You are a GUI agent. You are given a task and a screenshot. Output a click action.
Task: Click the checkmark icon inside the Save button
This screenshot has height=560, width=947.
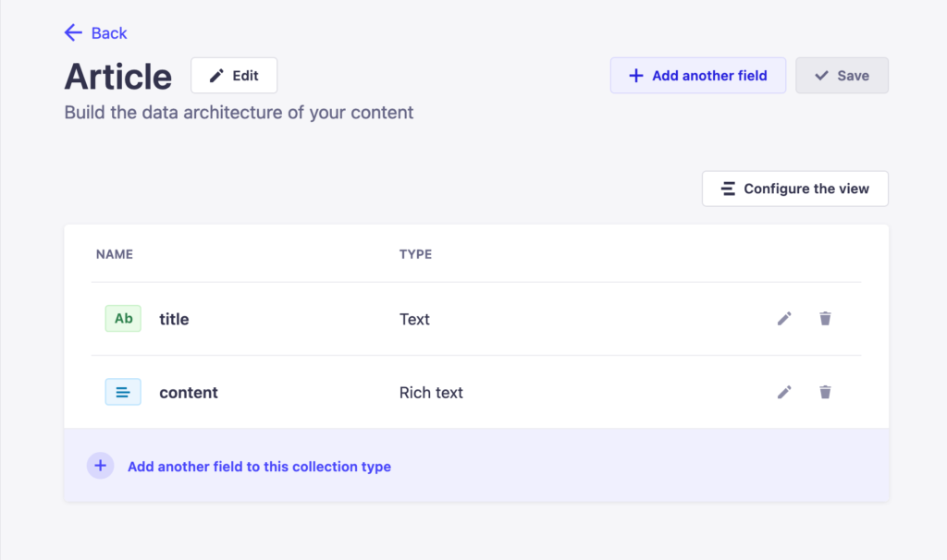tap(822, 76)
